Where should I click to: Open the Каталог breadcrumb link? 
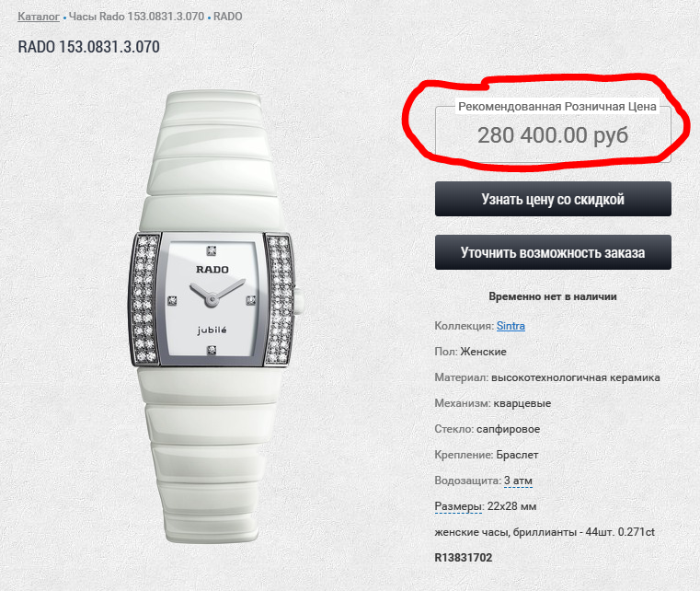click(39, 17)
